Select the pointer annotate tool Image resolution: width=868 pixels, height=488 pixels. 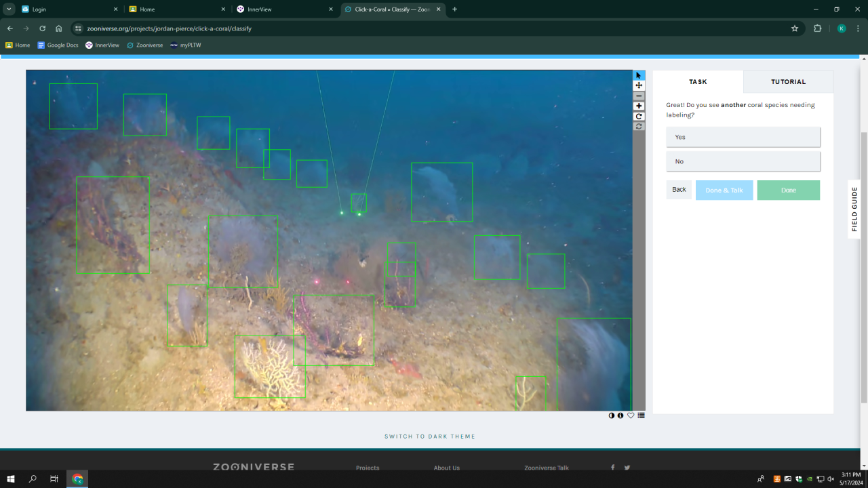[x=639, y=75]
